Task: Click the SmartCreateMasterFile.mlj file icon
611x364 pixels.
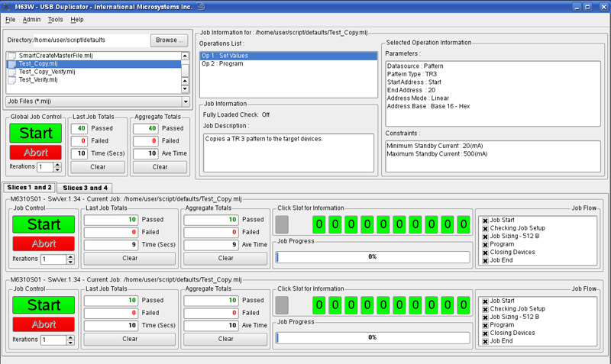Action: pyautogui.click(x=11, y=56)
